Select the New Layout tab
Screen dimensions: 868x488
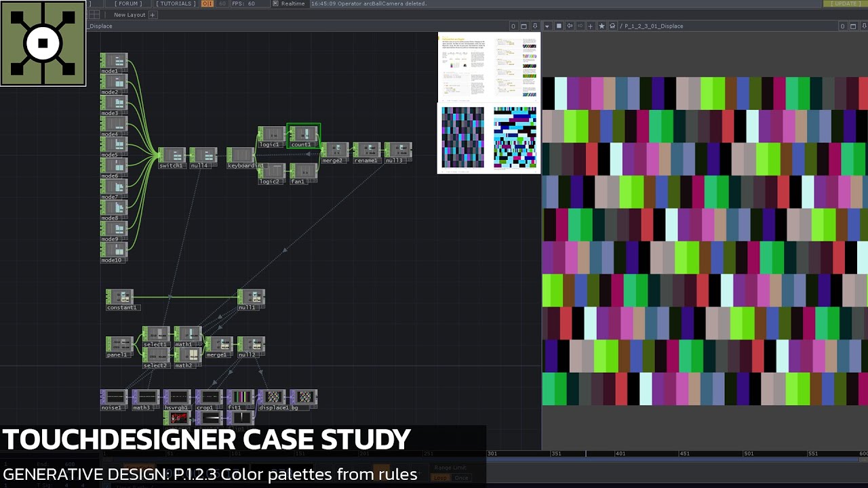point(129,14)
